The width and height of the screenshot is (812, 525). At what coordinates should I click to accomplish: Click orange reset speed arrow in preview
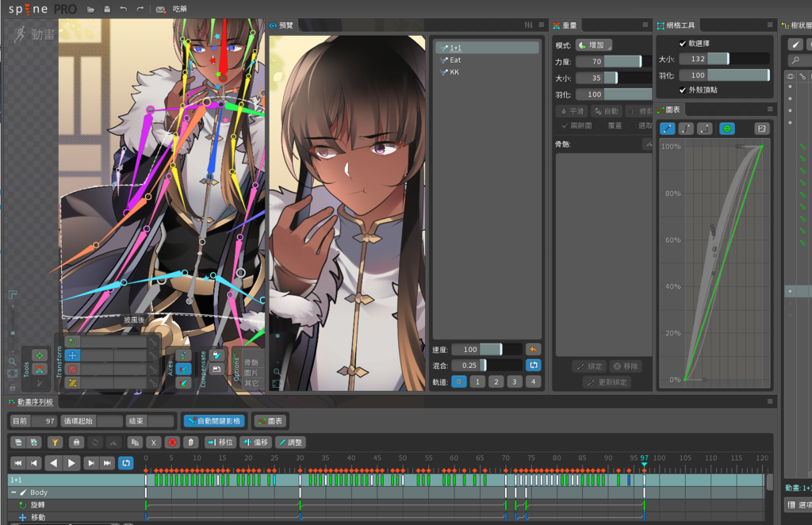[534, 349]
